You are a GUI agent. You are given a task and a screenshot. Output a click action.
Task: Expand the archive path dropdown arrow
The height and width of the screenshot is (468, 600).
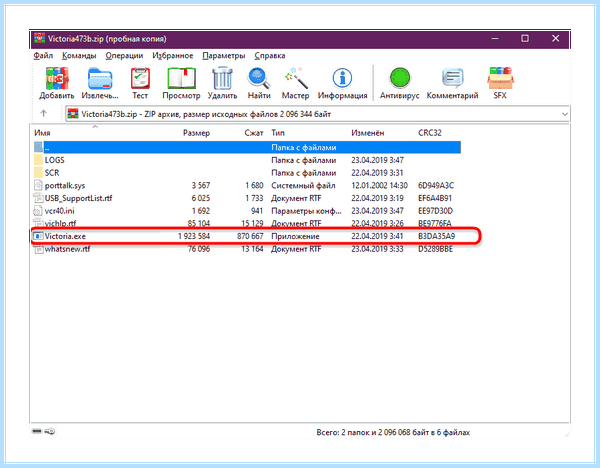[564, 114]
